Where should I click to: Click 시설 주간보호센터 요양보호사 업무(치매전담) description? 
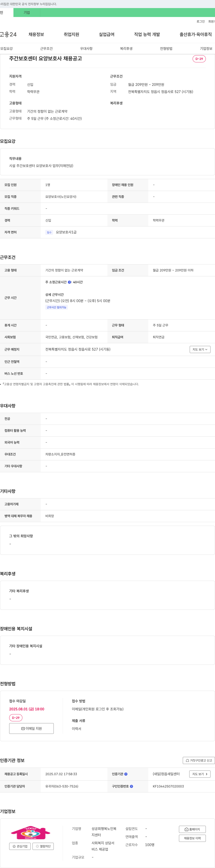(x=41, y=165)
